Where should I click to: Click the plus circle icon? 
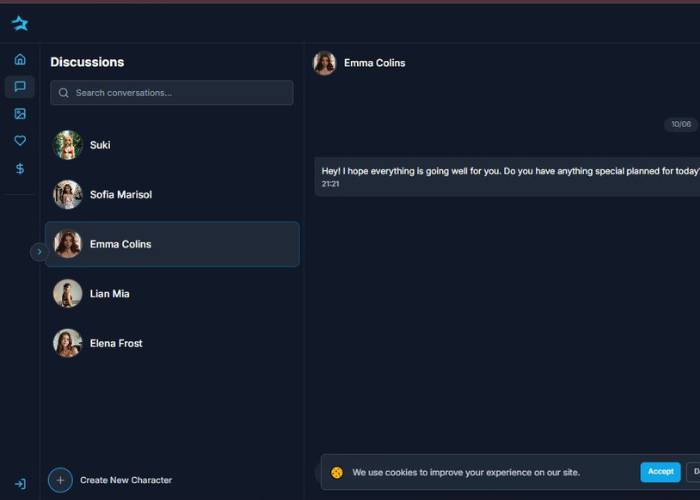coord(60,480)
